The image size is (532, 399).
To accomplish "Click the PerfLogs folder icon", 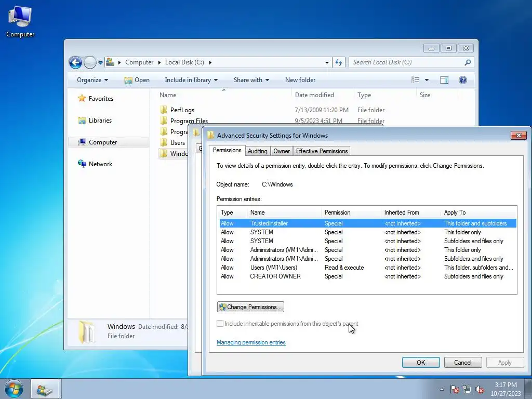I will (x=164, y=110).
